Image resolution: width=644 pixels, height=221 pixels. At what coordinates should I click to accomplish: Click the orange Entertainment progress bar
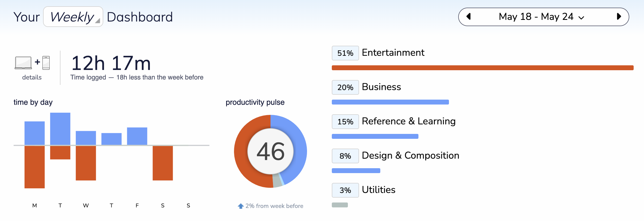[482, 68]
